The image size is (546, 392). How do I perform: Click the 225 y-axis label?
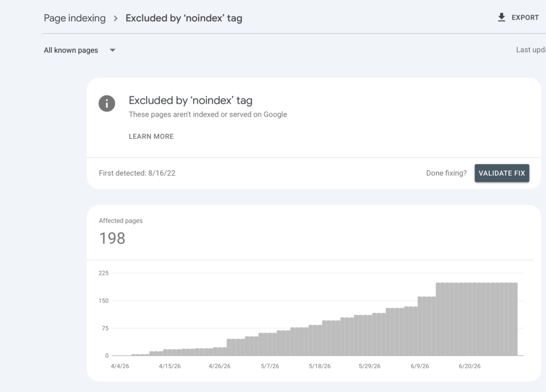click(x=103, y=273)
